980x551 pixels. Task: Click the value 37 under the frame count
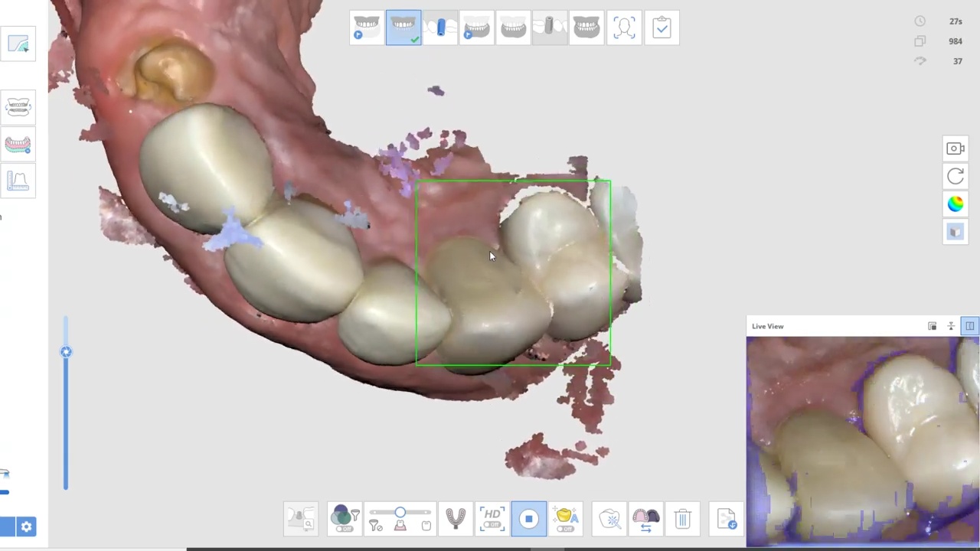[958, 61]
